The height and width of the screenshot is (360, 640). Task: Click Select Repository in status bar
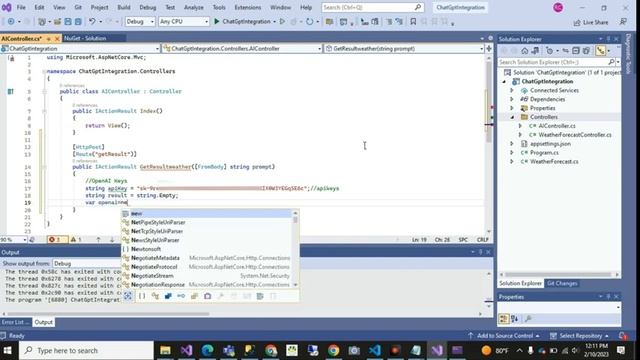(x=580, y=336)
